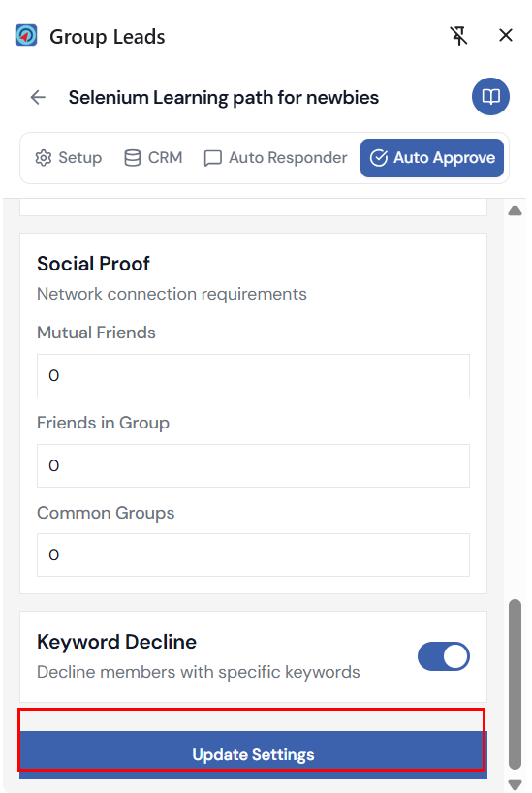Click the Group Leads logo icon
The image size is (532, 793).
(26, 35)
